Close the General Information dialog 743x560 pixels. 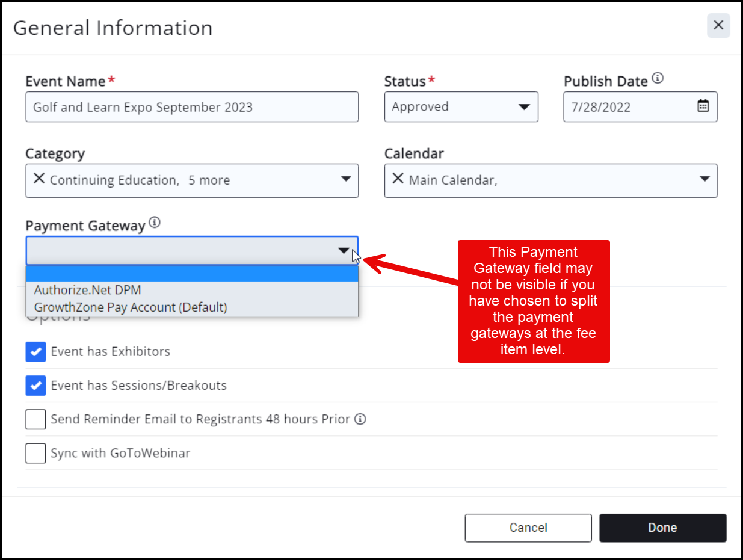pos(718,26)
